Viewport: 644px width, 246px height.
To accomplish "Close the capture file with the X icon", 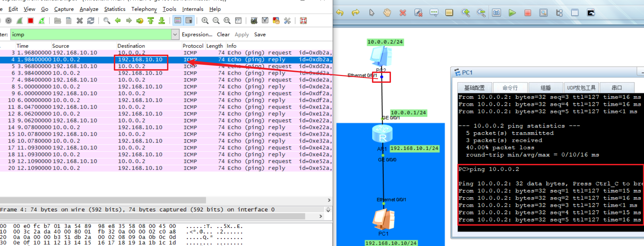I will 80,21.
